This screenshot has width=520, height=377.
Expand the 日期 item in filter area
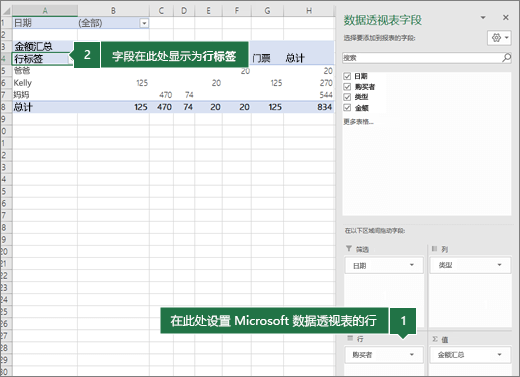pos(412,265)
